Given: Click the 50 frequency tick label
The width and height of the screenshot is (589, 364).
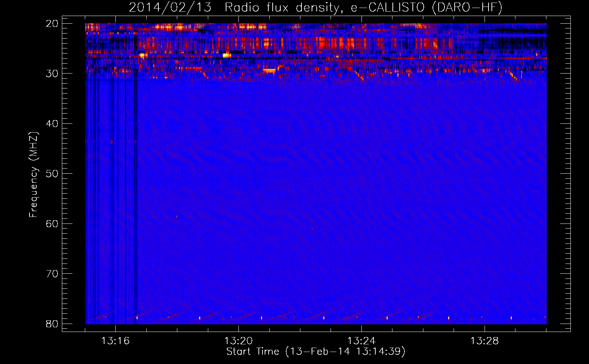Looking at the screenshot, I should [52, 174].
